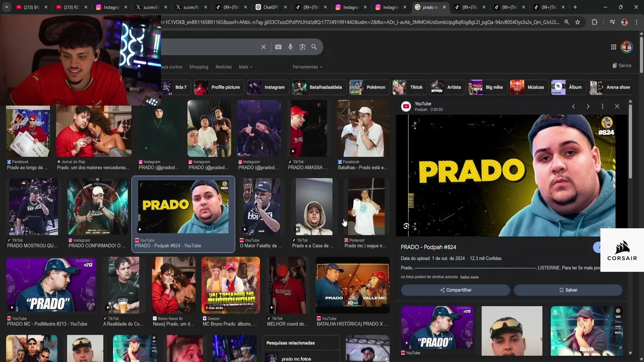Image resolution: width=644 pixels, height=362 pixels.
Task: Open the Google apps grid
Action: 613,47
